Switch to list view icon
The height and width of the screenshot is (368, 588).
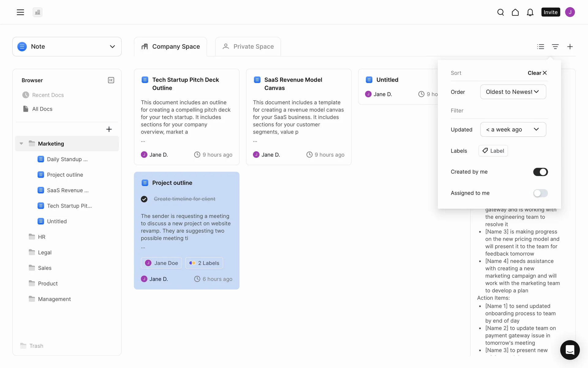pos(541,47)
